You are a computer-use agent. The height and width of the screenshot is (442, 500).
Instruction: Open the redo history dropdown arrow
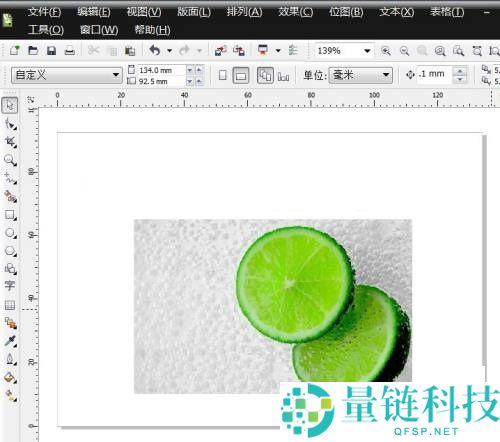pos(199,51)
